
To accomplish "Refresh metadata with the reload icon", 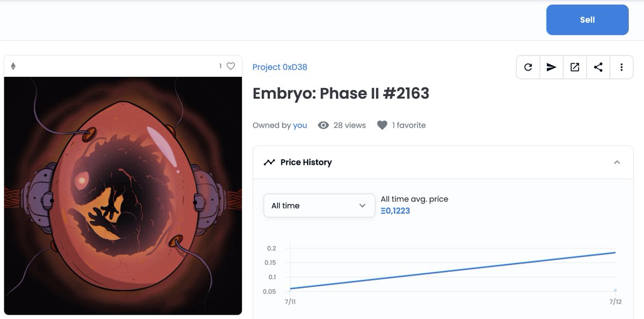I will 528,67.
